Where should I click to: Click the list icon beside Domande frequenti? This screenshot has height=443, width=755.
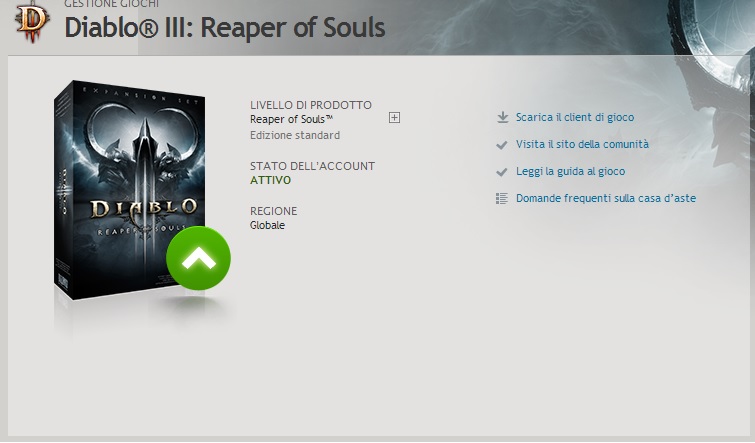pyautogui.click(x=502, y=198)
